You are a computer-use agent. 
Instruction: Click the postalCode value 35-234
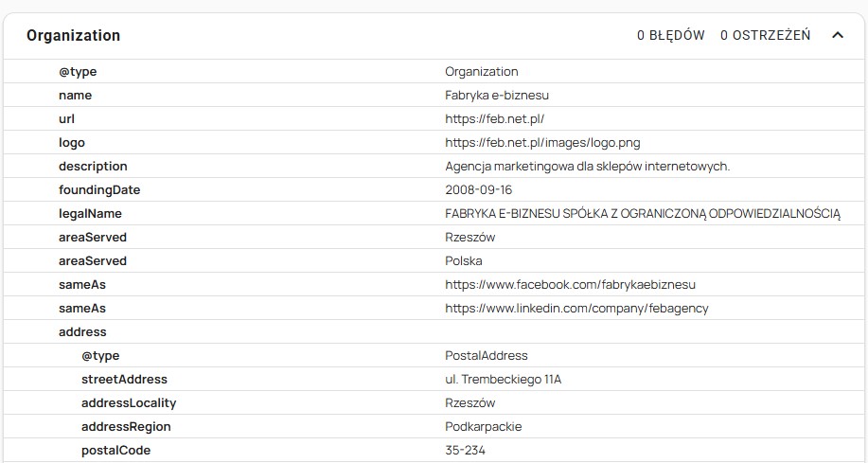465,451
